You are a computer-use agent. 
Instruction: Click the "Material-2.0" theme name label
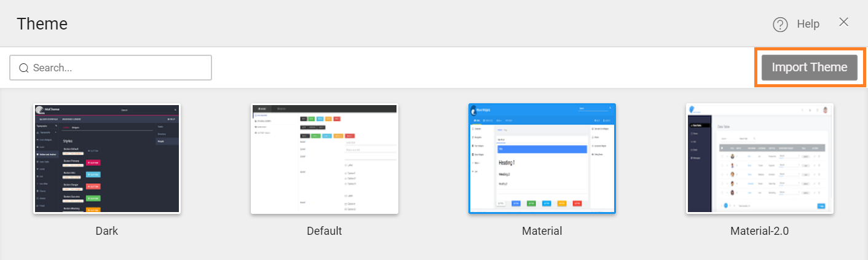click(x=760, y=232)
